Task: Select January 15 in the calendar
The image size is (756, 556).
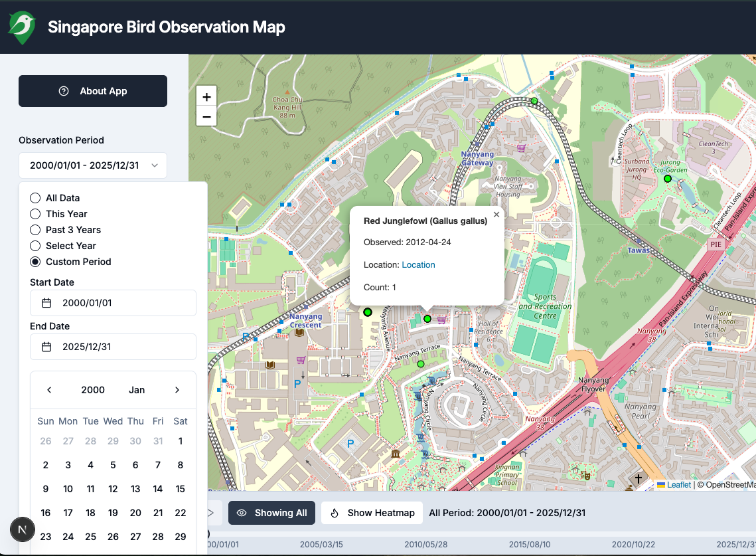Action: click(180, 488)
